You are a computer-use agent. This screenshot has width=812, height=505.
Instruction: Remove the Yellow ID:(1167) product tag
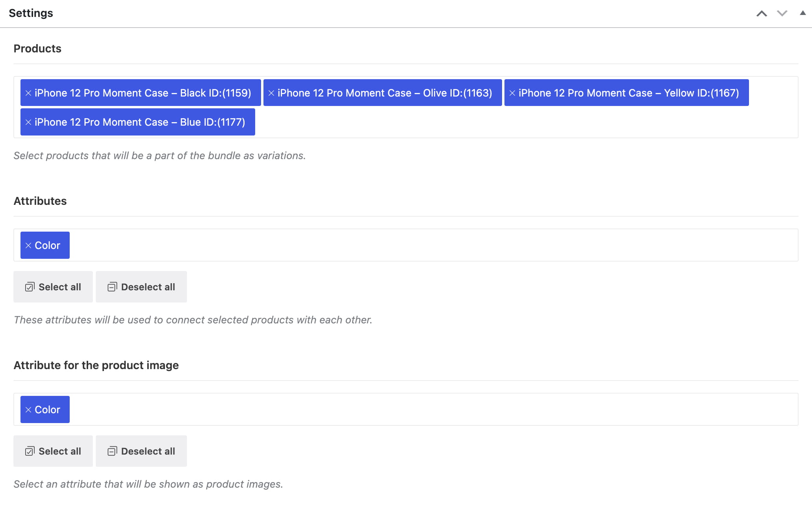(x=512, y=93)
